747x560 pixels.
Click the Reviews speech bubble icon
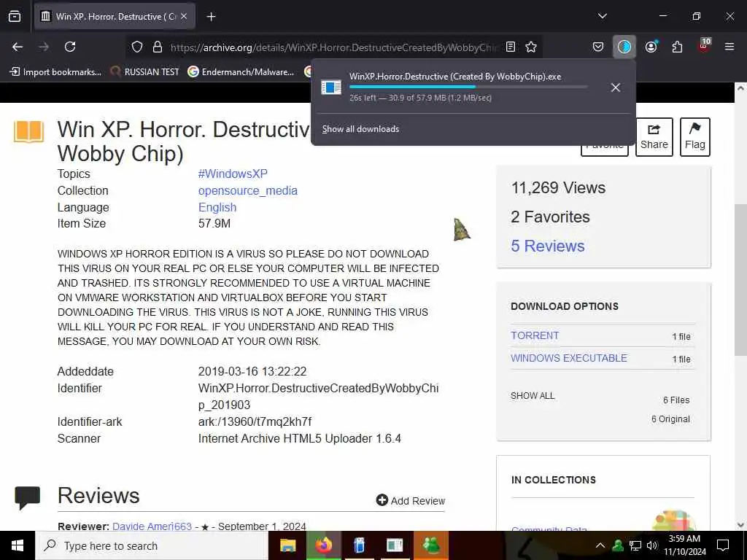(27, 497)
